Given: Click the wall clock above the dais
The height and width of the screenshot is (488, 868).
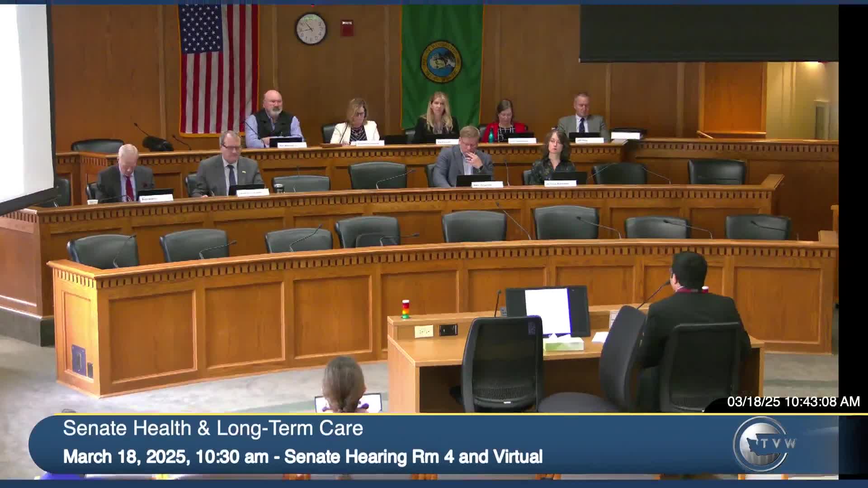Looking at the screenshot, I should pyautogui.click(x=311, y=28).
